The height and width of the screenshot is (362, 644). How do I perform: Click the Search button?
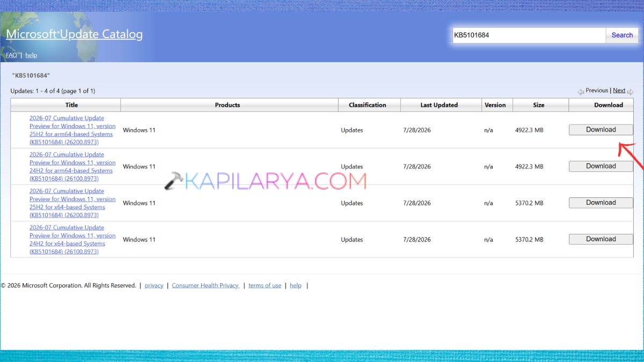622,35
